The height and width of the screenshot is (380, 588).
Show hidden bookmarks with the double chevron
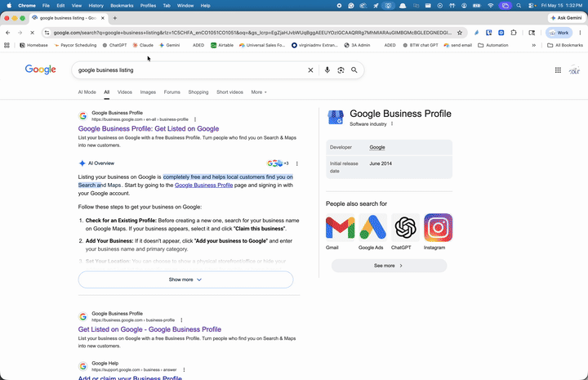coord(533,45)
